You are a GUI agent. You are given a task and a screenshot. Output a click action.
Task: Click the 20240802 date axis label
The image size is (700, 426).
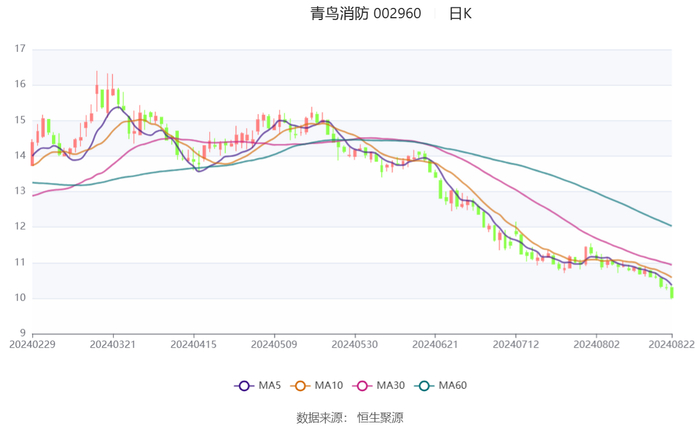click(x=596, y=344)
